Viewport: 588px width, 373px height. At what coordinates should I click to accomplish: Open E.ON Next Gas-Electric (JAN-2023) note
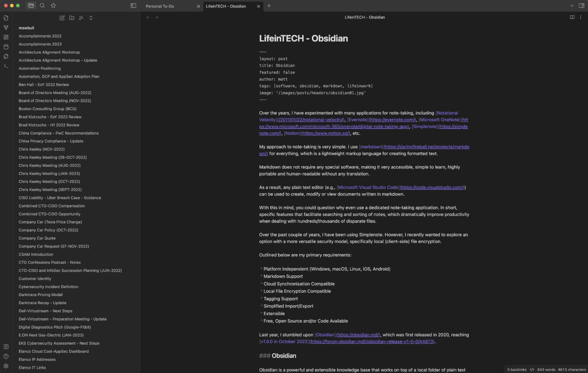click(51, 335)
